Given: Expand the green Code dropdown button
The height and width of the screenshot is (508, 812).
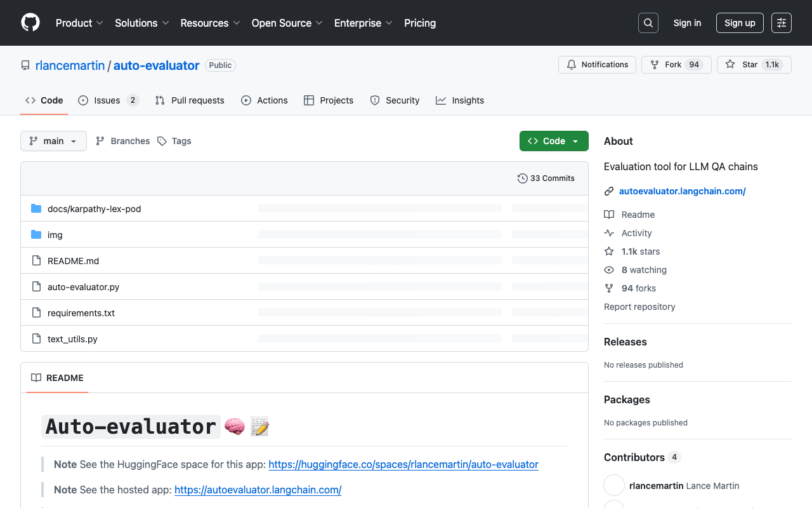Looking at the screenshot, I should pos(554,141).
